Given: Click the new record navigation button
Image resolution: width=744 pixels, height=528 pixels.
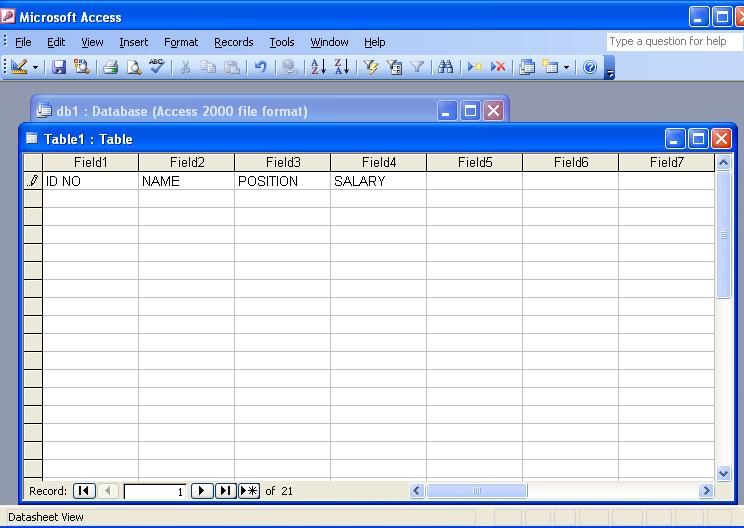Looking at the screenshot, I should [x=249, y=491].
